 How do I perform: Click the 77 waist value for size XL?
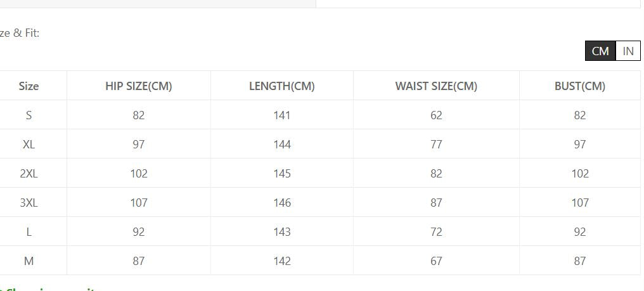(436, 145)
